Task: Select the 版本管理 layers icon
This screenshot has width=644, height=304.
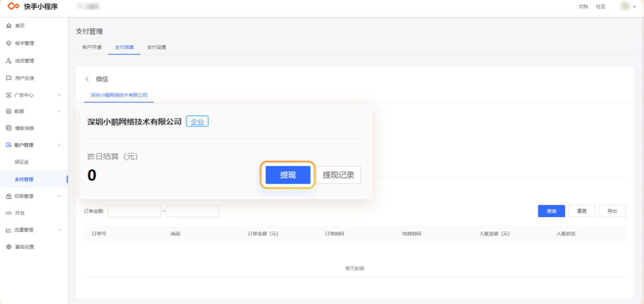Action: [x=9, y=43]
